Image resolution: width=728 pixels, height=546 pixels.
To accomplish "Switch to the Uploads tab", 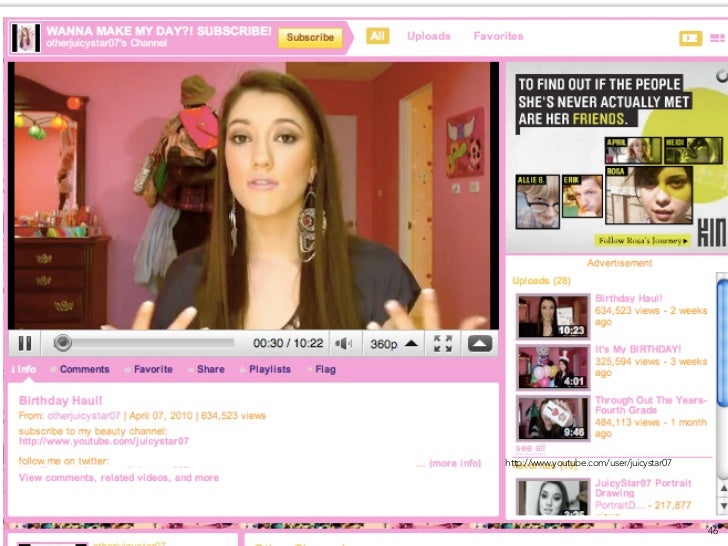I will (429, 36).
